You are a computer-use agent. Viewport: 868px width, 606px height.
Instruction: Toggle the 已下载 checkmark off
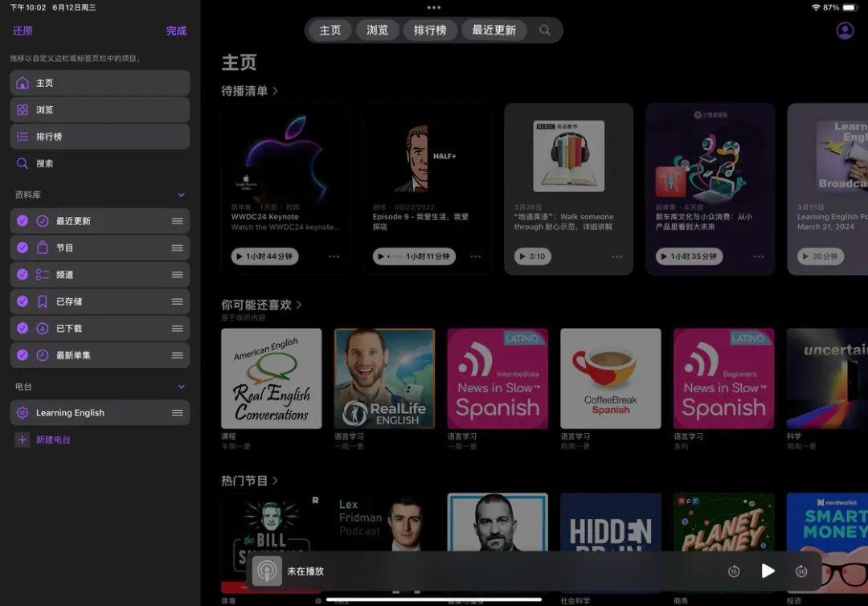point(23,329)
